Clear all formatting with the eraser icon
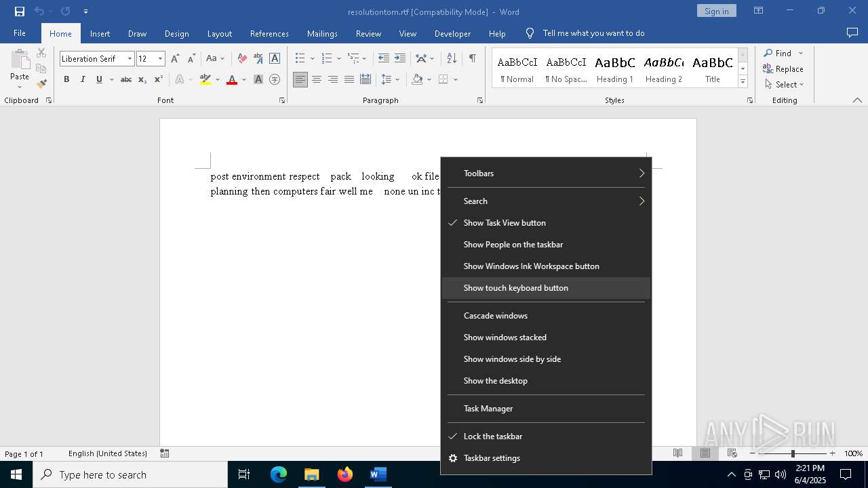This screenshot has height=488, width=868. [x=242, y=58]
